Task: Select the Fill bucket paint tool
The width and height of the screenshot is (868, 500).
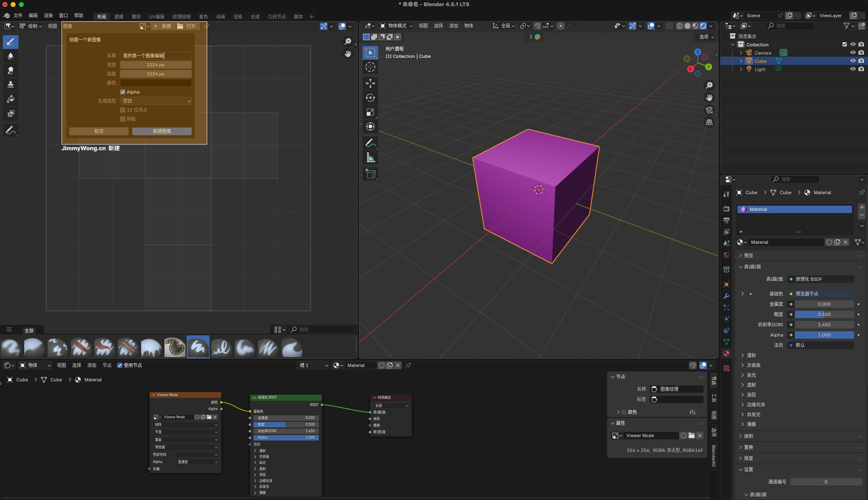Action: (11, 99)
